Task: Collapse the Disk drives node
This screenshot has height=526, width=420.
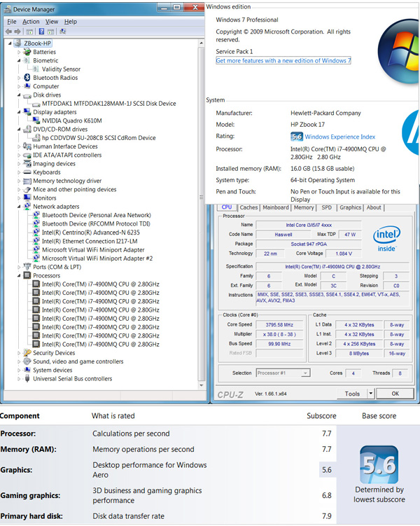Action: coord(19,95)
